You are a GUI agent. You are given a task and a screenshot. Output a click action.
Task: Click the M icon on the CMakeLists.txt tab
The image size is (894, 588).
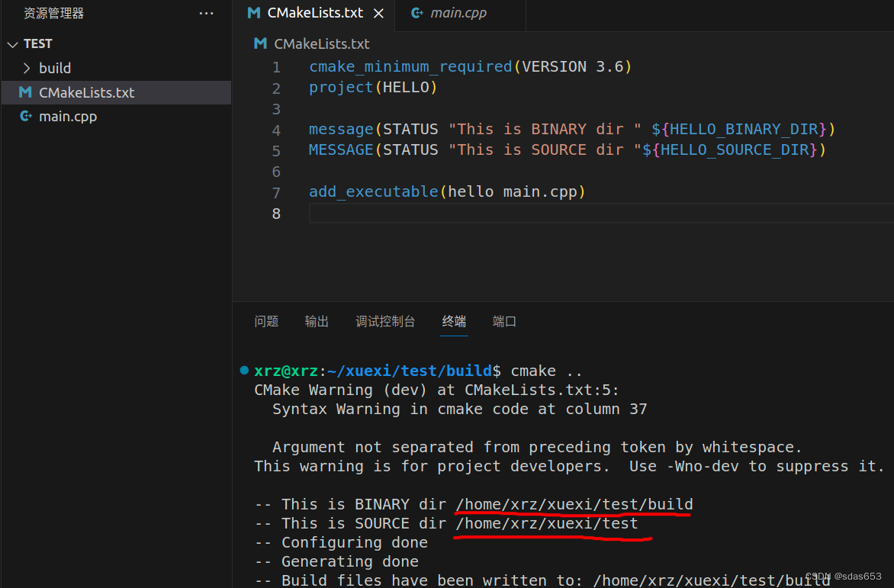(253, 13)
